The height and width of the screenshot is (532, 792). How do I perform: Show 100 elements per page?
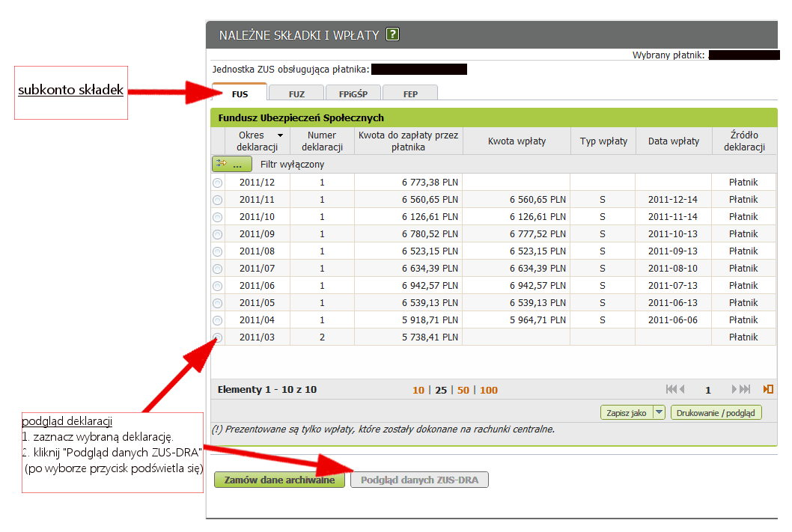click(x=488, y=390)
